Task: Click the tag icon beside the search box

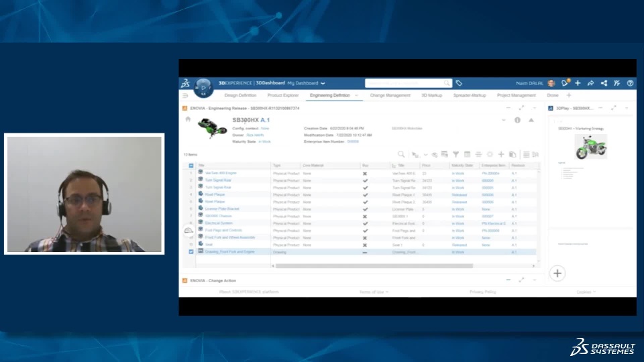Action: tap(459, 83)
